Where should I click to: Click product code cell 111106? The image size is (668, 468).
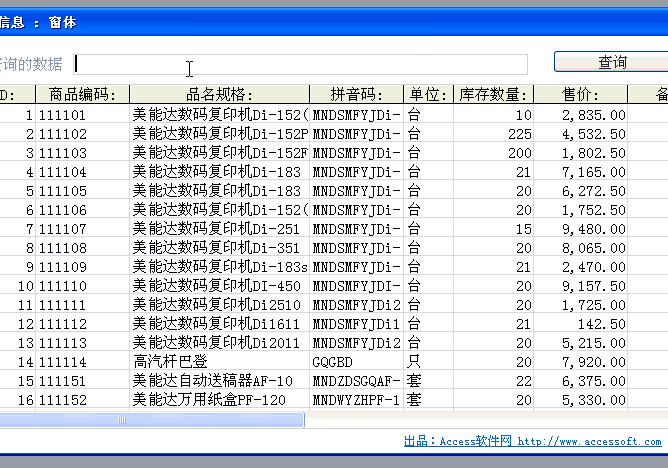(x=83, y=210)
